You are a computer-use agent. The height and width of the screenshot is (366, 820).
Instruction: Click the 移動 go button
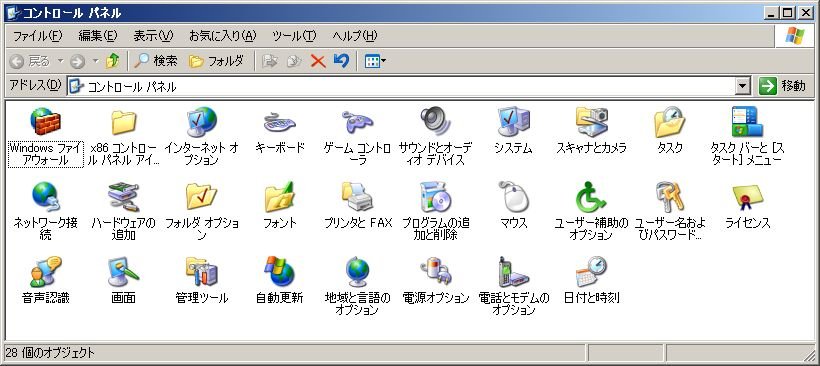(783, 86)
